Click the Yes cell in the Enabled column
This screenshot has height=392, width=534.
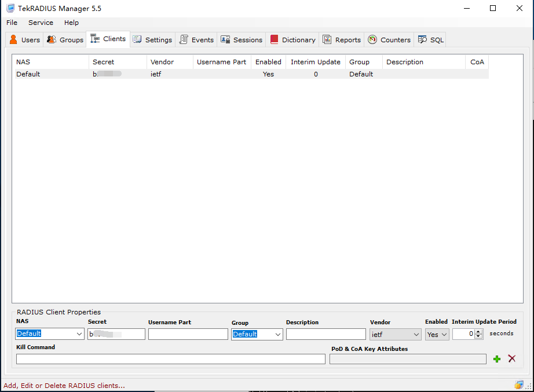click(268, 74)
